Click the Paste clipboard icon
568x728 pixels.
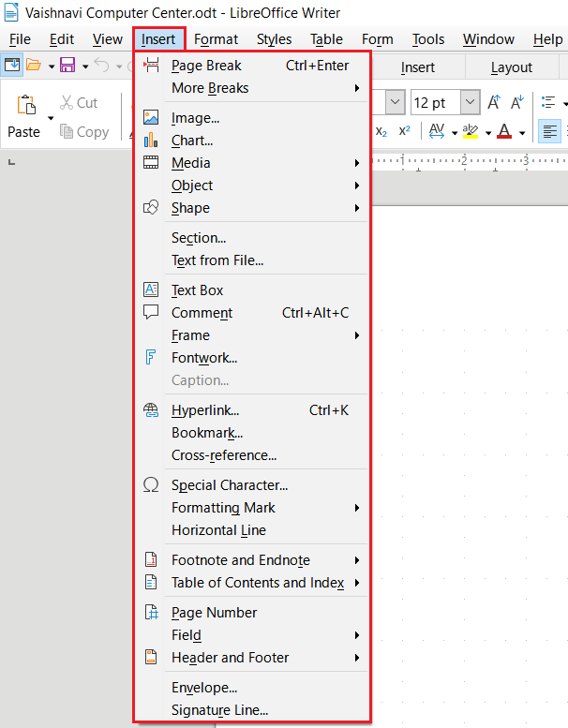(26, 105)
